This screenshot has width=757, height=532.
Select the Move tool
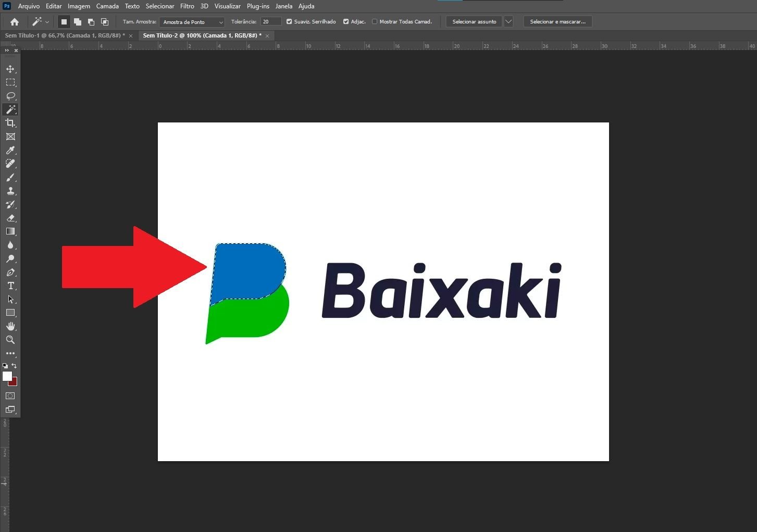tap(10, 69)
